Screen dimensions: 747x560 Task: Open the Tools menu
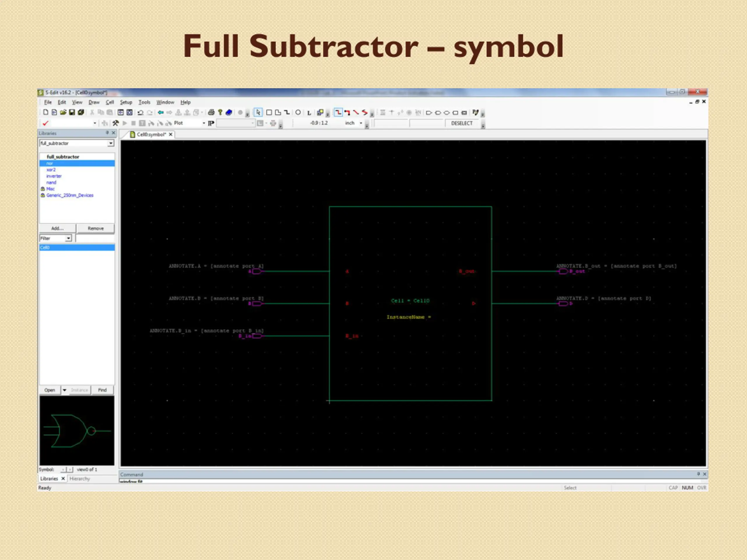click(144, 102)
